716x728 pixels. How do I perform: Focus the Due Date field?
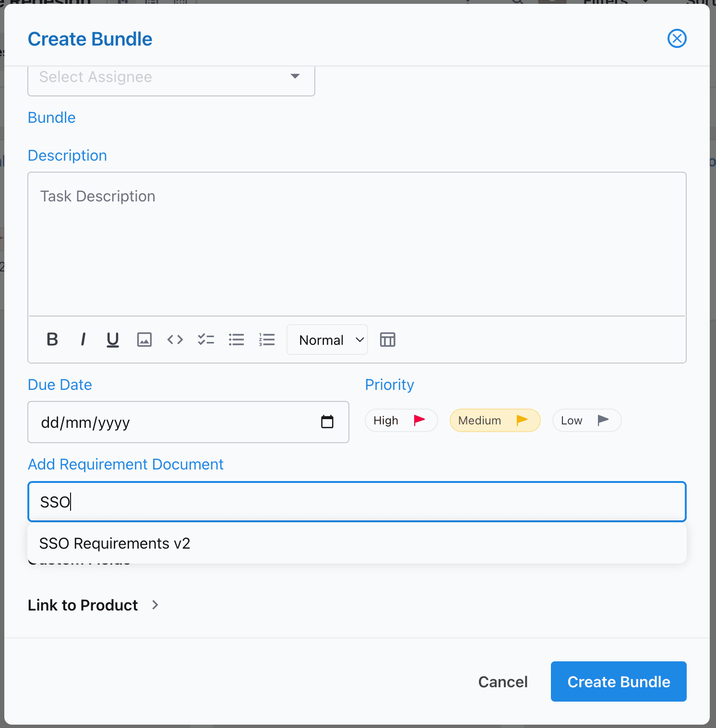click(x=188, y=422)
